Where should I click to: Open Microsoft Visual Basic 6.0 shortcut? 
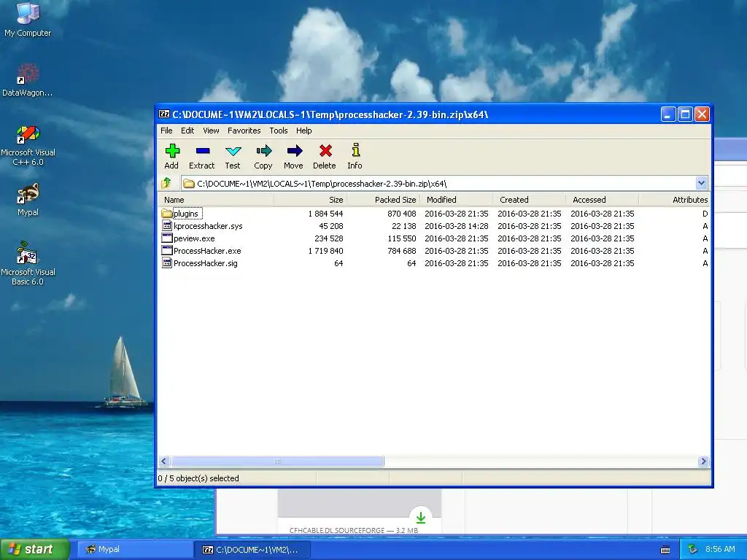tap(28, 253)
